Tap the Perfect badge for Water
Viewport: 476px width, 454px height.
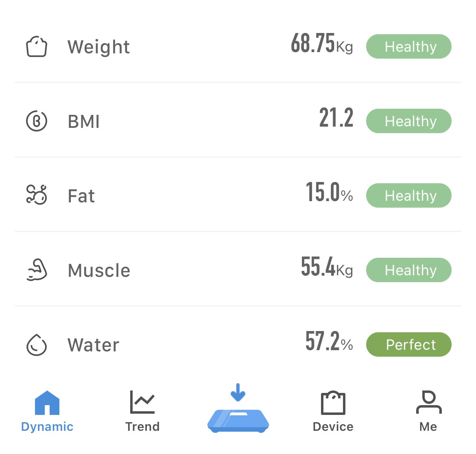[409, 344]
